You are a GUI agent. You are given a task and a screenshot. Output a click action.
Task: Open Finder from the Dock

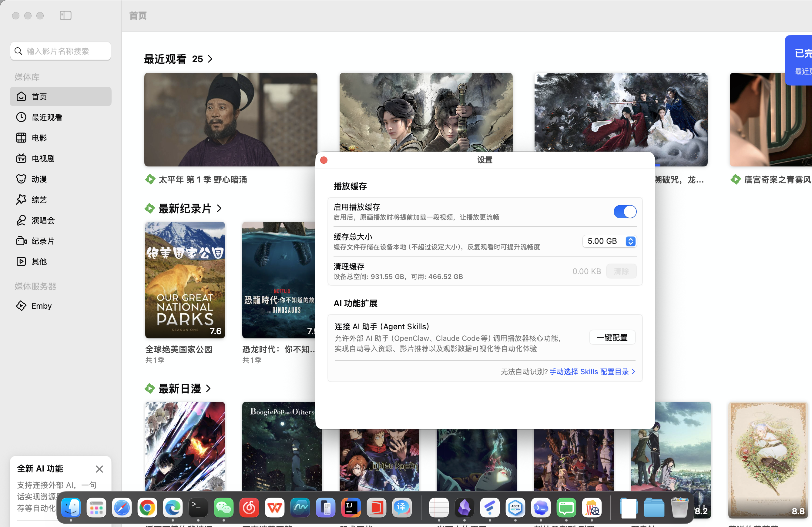71,508
